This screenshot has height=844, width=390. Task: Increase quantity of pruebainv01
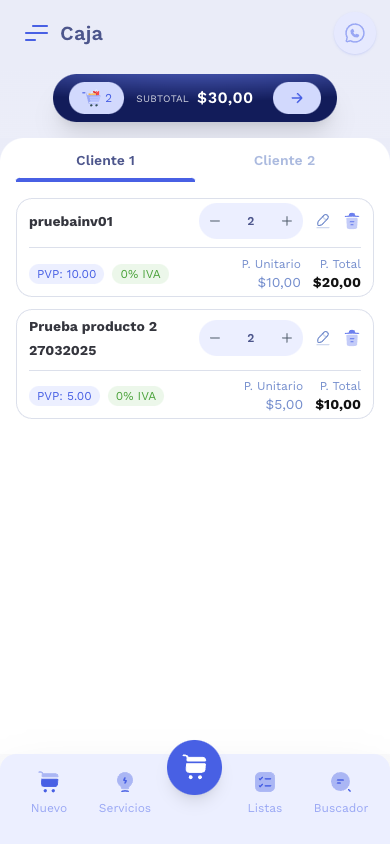point(287,221)
